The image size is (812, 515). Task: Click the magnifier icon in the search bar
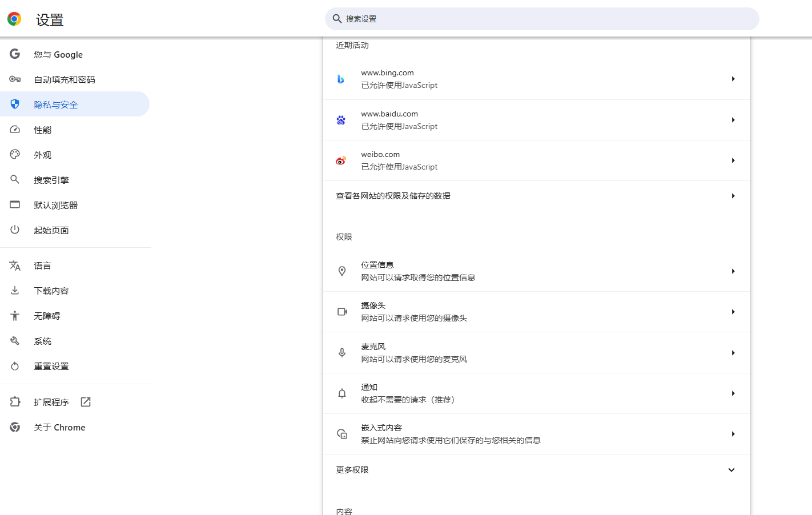coord(337,19)
